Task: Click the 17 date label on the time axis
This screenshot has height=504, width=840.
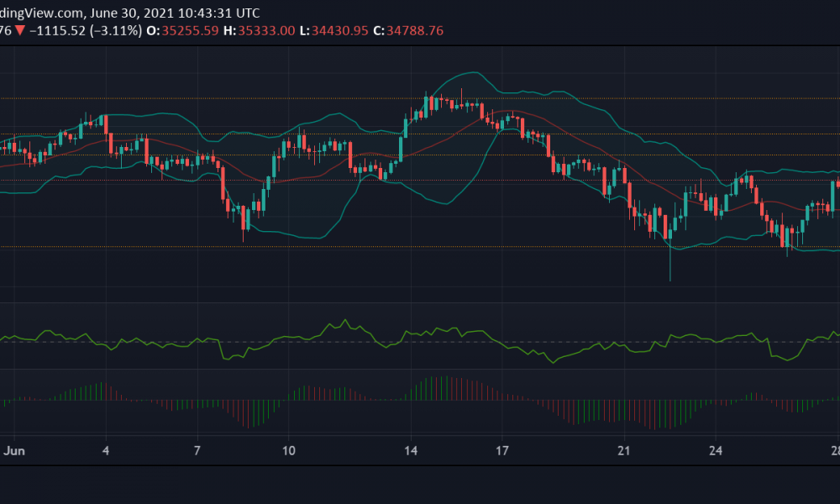Action: (502, 450)
